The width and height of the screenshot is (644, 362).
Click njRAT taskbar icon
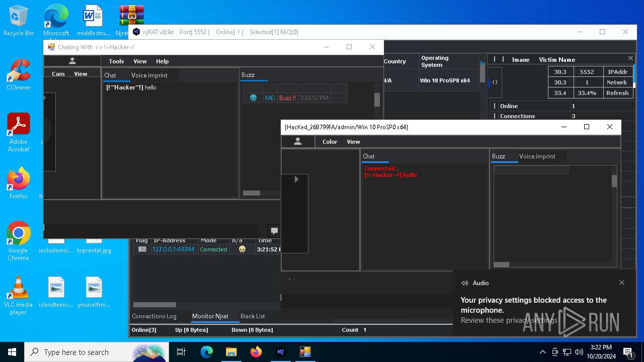(281, 352)
